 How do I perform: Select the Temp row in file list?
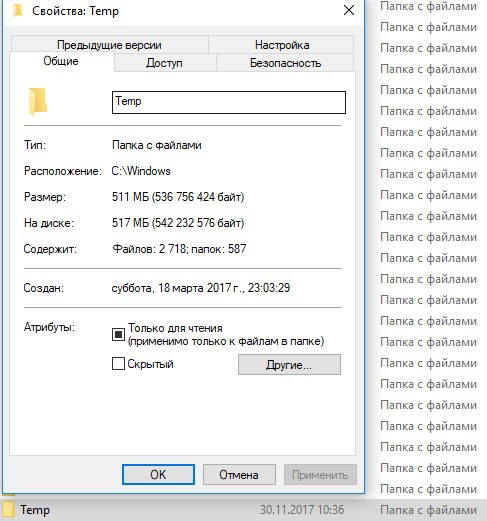[243, 510]
